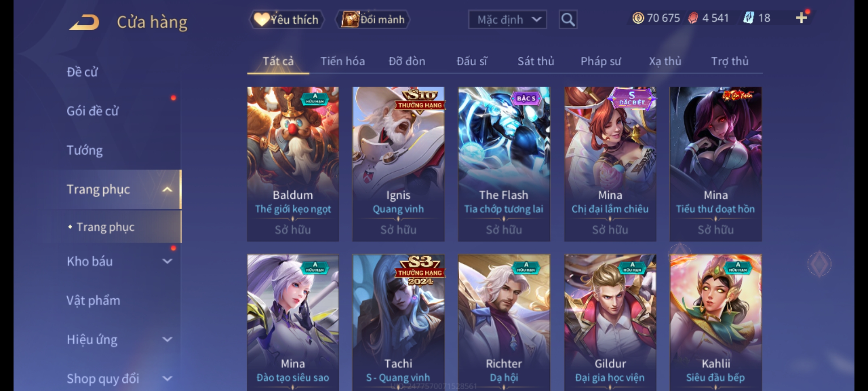
Task: Open Đổi mảnh fragment exchange
Action: 373,20
